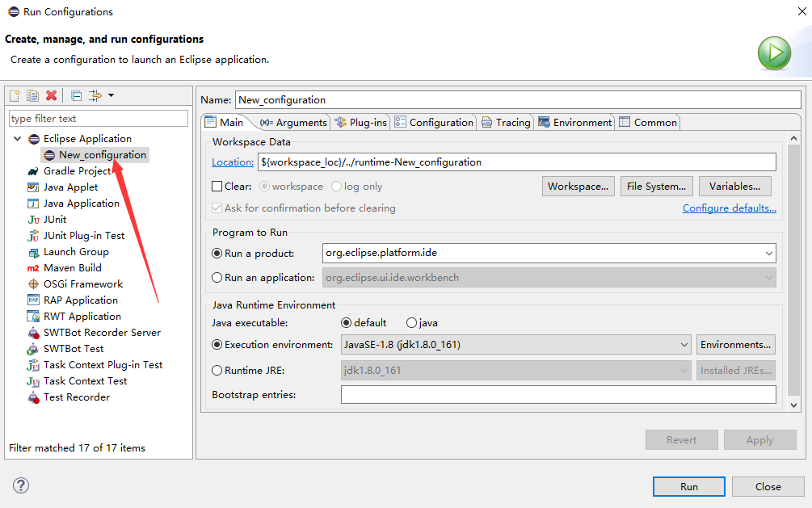Open the JavaSE-1.8 execution environment dropdown
This screenshot has width=812, height=508.
684,344
